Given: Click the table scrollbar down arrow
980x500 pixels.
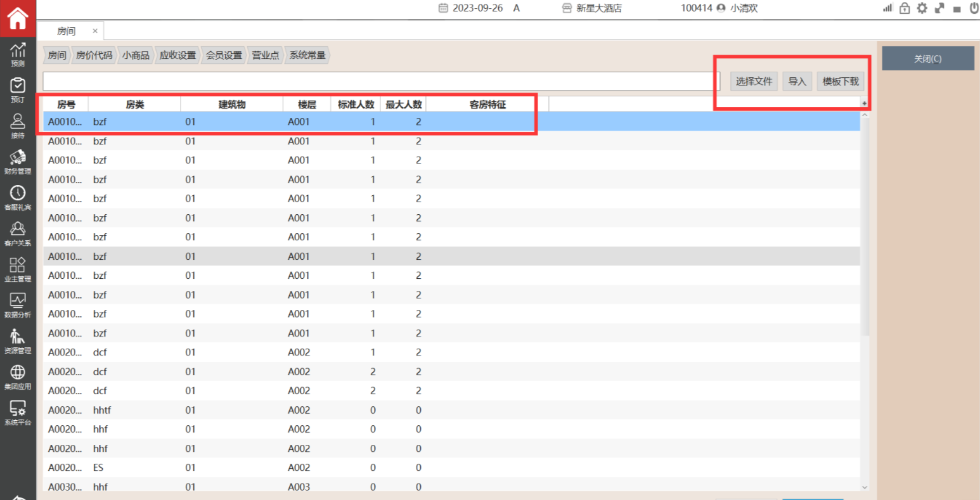Looking at the screenshot, I should tap(865, 487).
